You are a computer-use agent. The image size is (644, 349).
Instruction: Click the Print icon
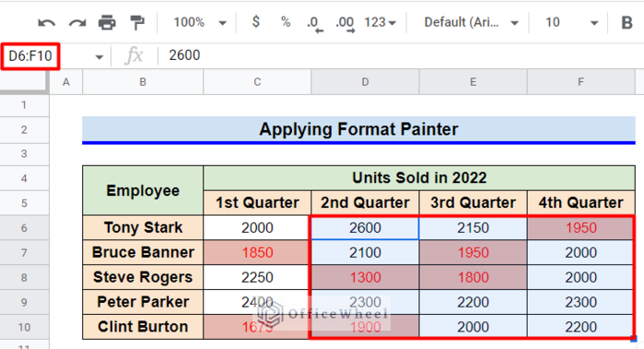pos(107,22)
